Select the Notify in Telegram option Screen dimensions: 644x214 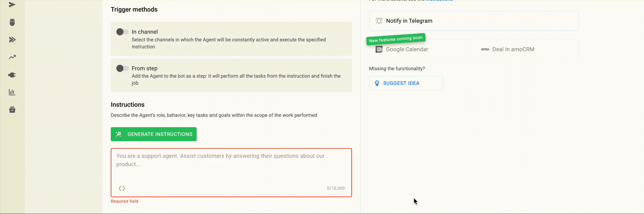pos(473,21)
